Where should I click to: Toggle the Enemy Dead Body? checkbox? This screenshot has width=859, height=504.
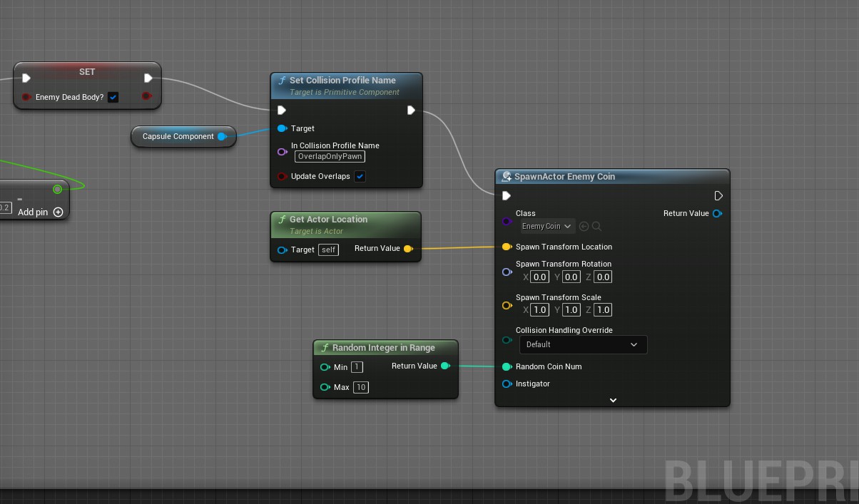(113, 97)
